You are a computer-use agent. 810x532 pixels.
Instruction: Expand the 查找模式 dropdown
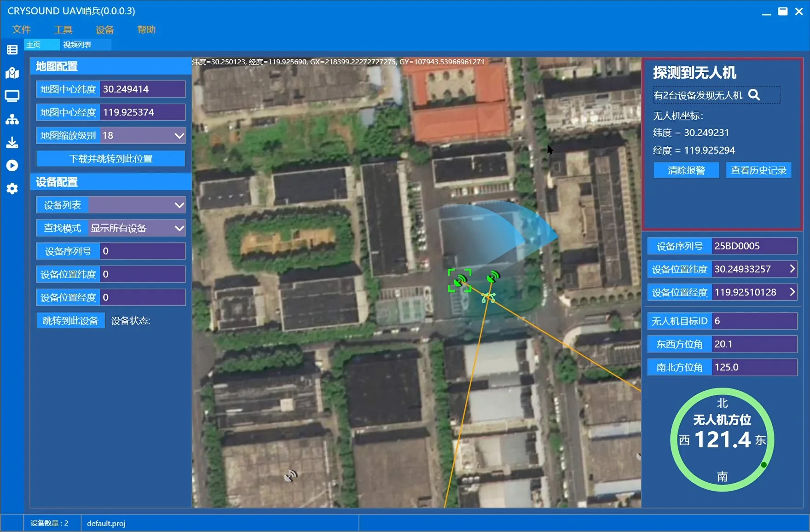pos(179,228)
